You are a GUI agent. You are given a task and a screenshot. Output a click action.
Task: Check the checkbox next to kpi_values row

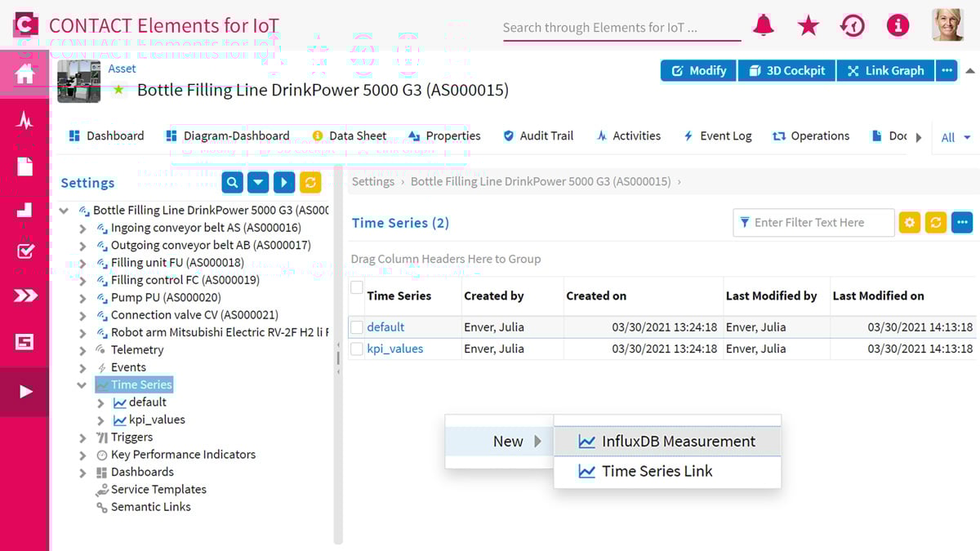tap(357, 349)
